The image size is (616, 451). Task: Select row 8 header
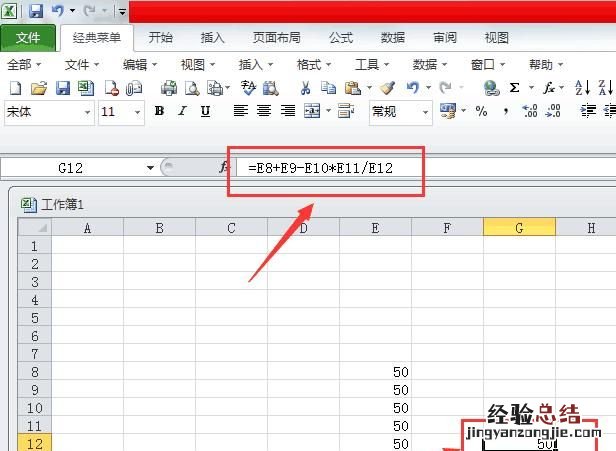pyautogui.click(x=35, y=372)
